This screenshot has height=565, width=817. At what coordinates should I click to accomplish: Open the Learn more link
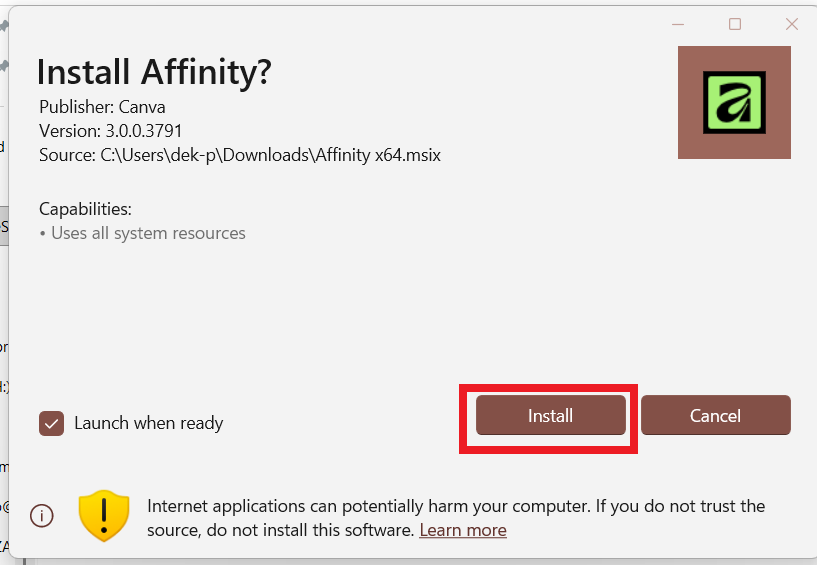point(462,530)
